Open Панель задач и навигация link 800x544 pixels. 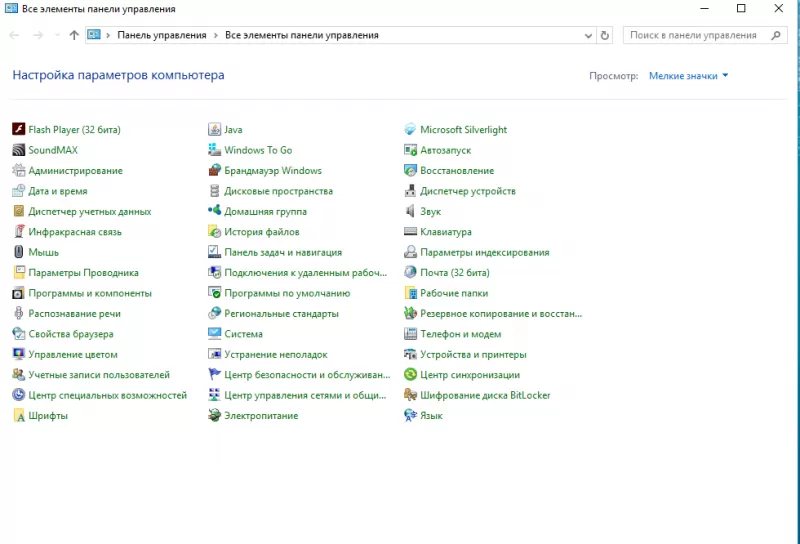[x=283, y=252]
